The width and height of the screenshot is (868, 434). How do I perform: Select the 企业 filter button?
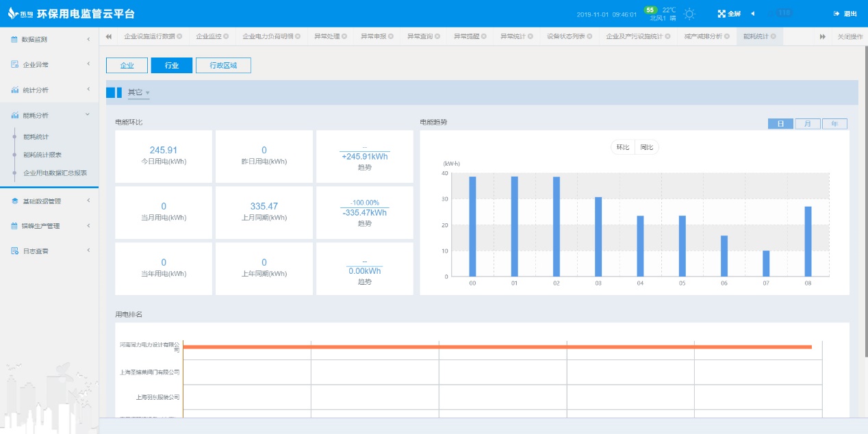[127, 65]
